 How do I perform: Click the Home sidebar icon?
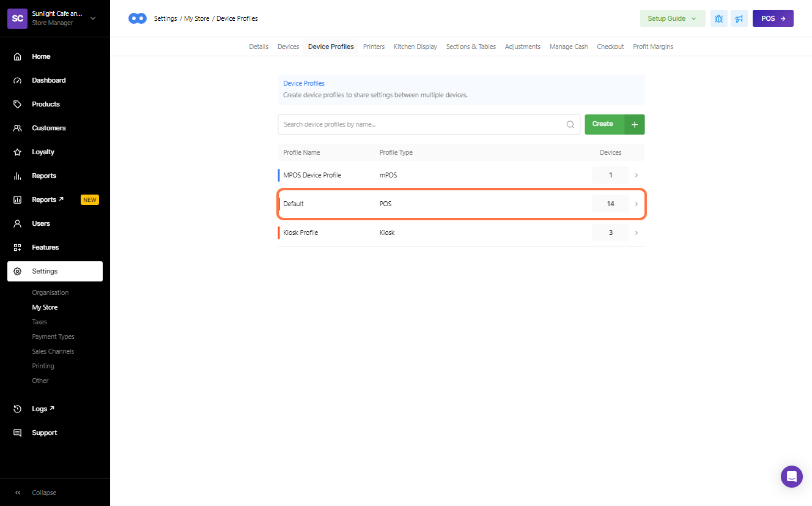click(x=18, y=56)
